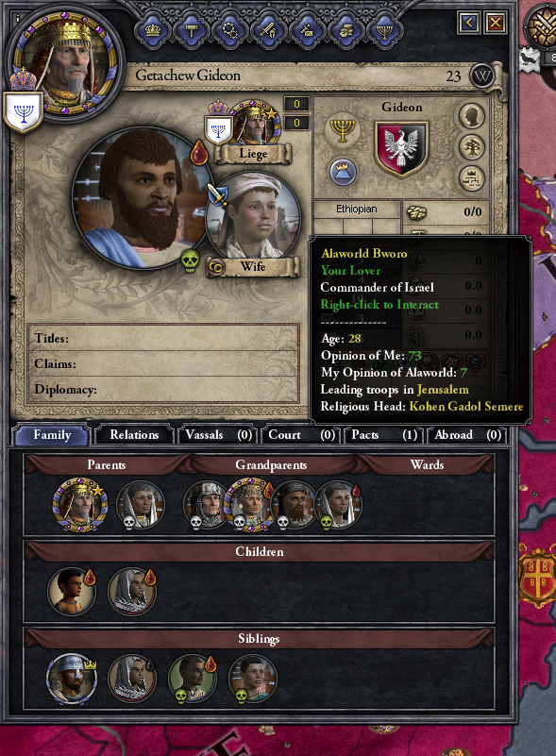Click the Gideon dynasty coat of arms shield
Image resolution: width=556 pixels, height=756 pixels.
(x=401, y=149)
